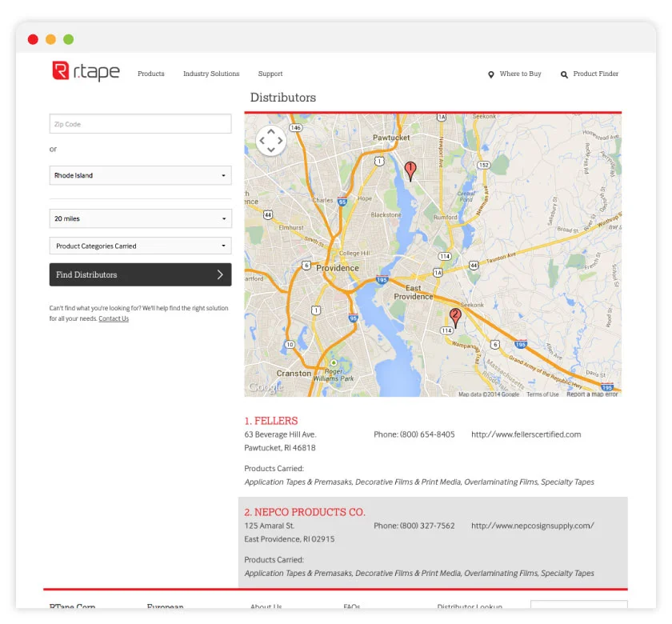Expand the Product Categories Carried dropdown
The width and height of the screenshot is (672, 624).
click(141, 246)
